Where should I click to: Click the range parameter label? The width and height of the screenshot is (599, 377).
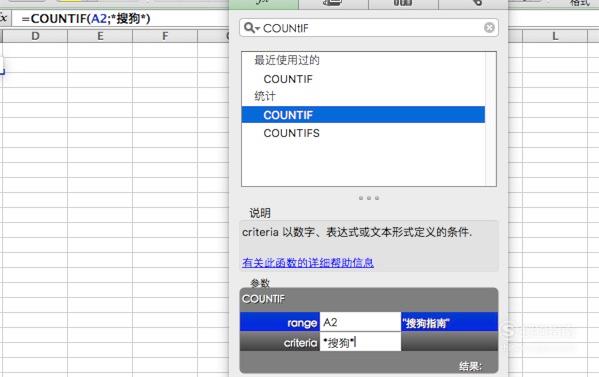point(302,323)
